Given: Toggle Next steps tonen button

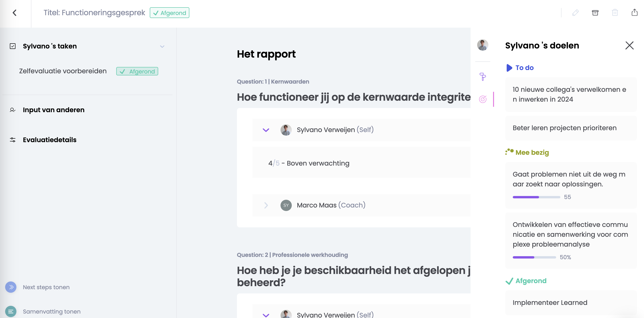Looking at the screenshot, I should (11, 287).
